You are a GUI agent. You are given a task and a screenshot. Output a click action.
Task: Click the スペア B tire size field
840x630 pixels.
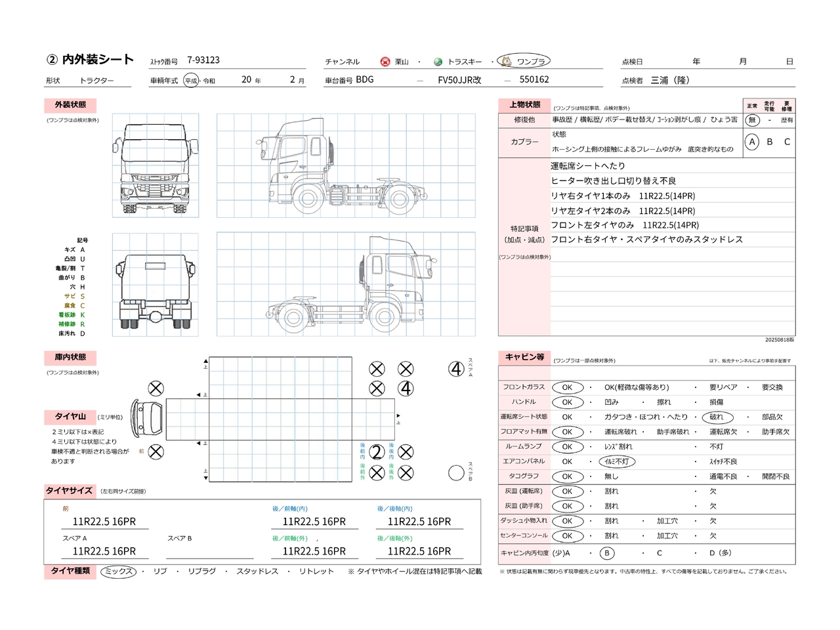pyautogui.click(x=210, y=551)
